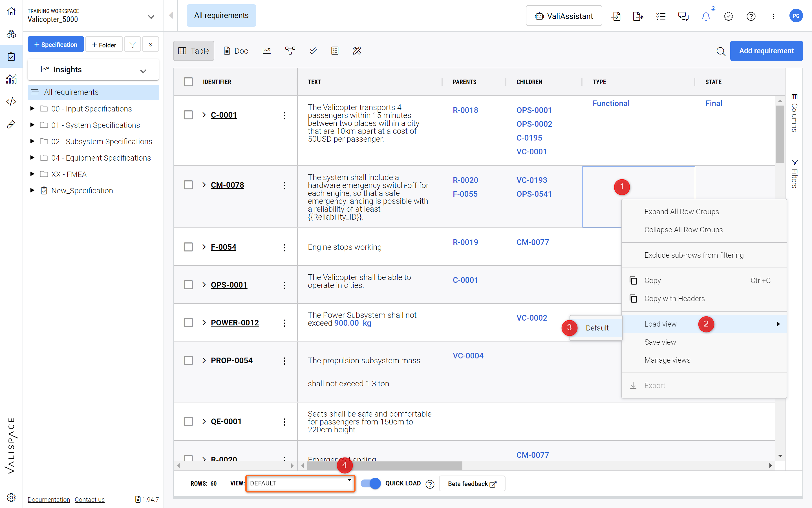
Task: Expand the 02 - Subsystem Specifications folder
Action: (x=32, y=141)
